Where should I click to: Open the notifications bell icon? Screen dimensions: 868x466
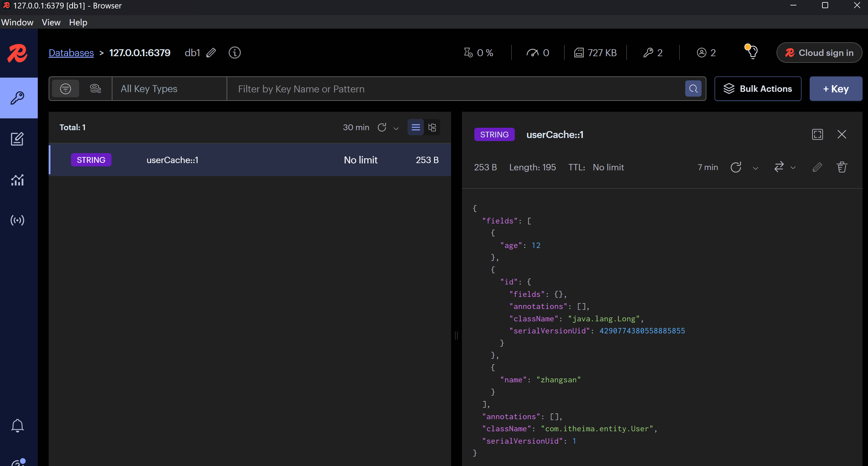click(x=17, y=425)
